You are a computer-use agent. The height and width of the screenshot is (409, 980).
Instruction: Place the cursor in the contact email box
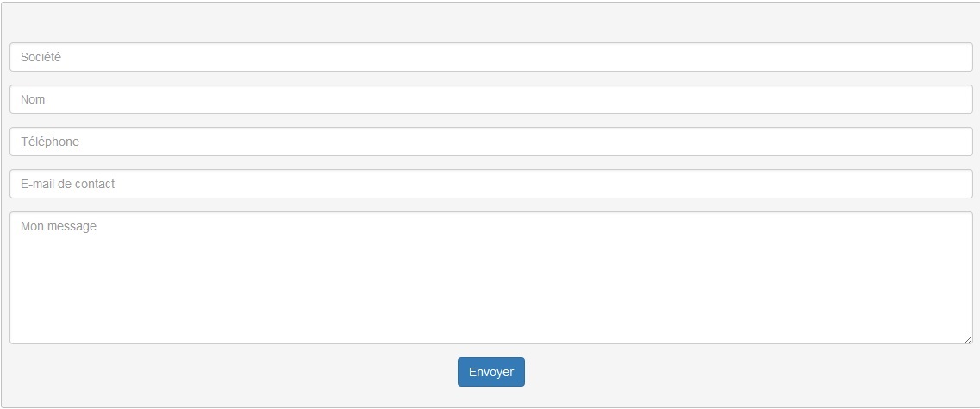pos(490,184)
